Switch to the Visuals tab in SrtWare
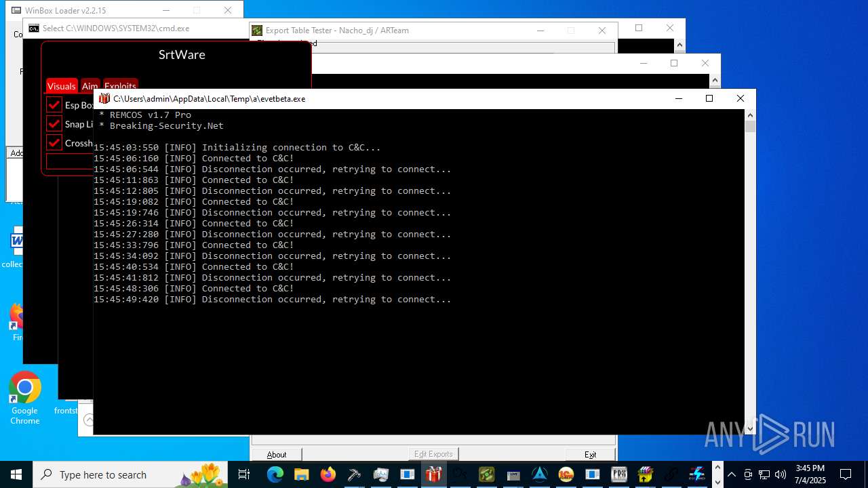The image size is (868, 488). 61,85
